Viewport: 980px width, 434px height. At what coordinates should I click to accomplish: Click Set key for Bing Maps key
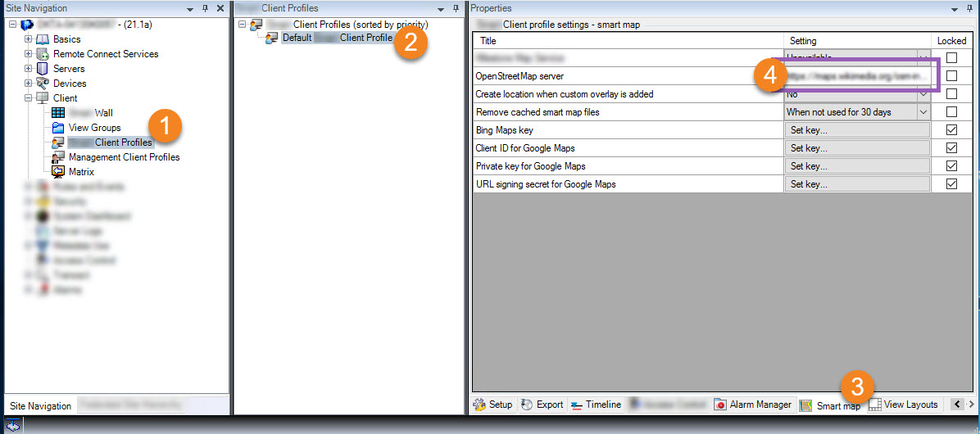tap(856, 130)
